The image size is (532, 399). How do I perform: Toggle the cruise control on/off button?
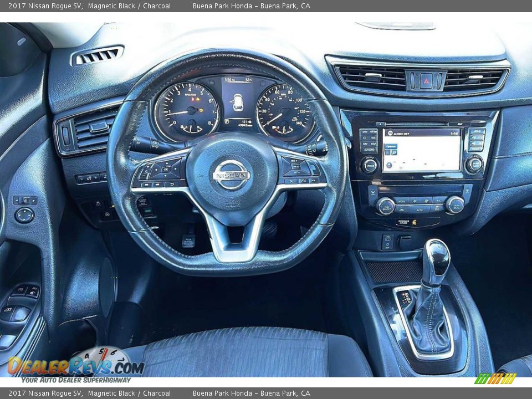point(313,168)
